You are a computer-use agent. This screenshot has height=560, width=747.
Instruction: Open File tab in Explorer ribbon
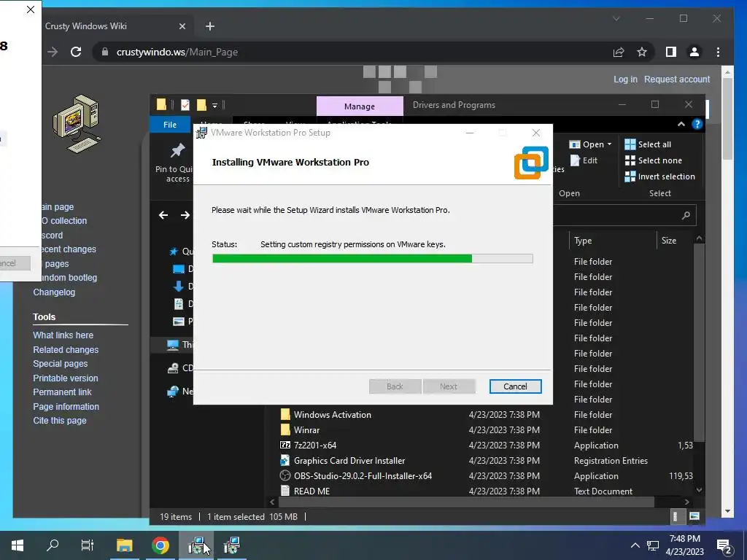169,124
